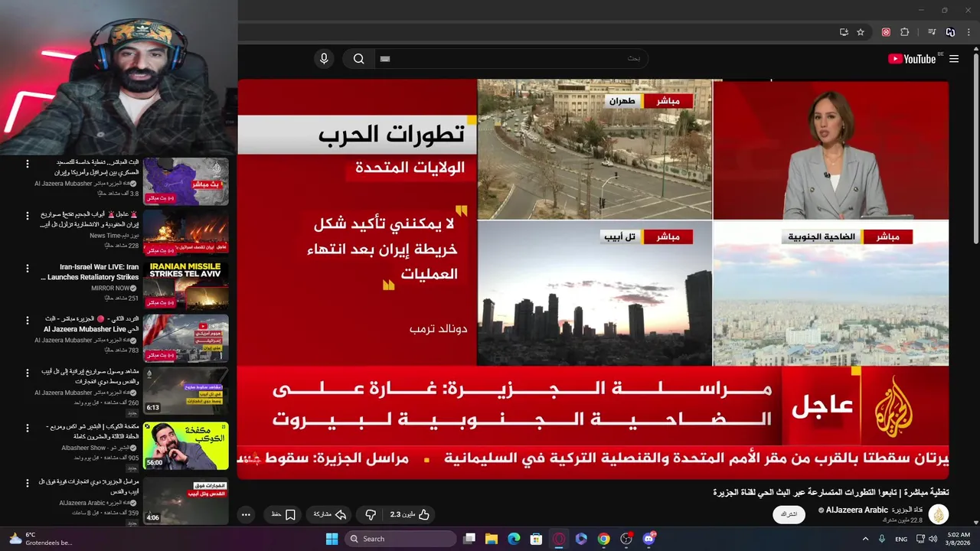Dislike the video with thumbs-down
The height and width of the screenshot is (551, 980).
pos(371,514)
